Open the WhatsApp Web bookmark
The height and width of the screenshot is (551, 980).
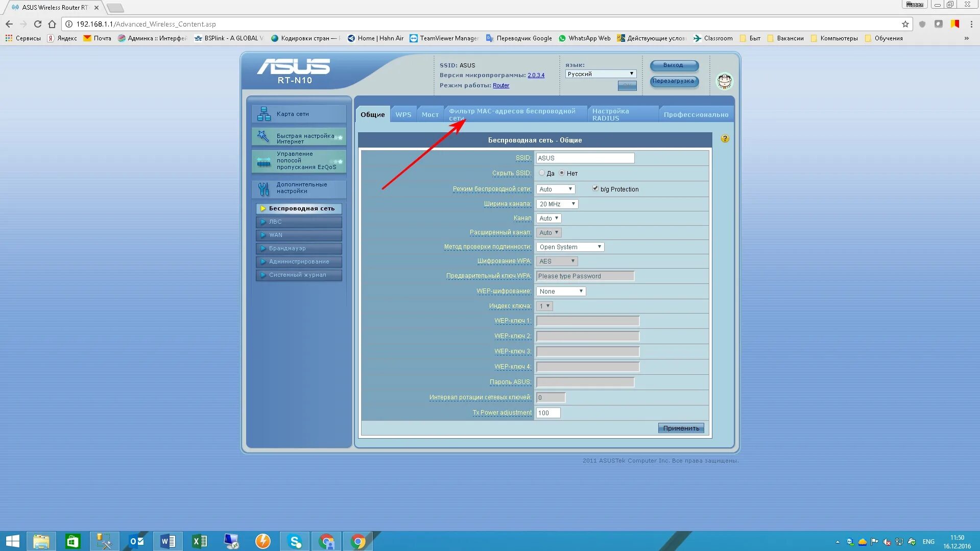tap(584, 38)
